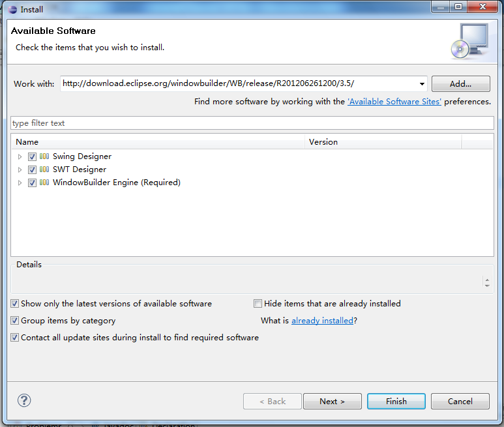504x427 pixels.
Task: Maximize the Install dialog window
Action: click(458, 7)
